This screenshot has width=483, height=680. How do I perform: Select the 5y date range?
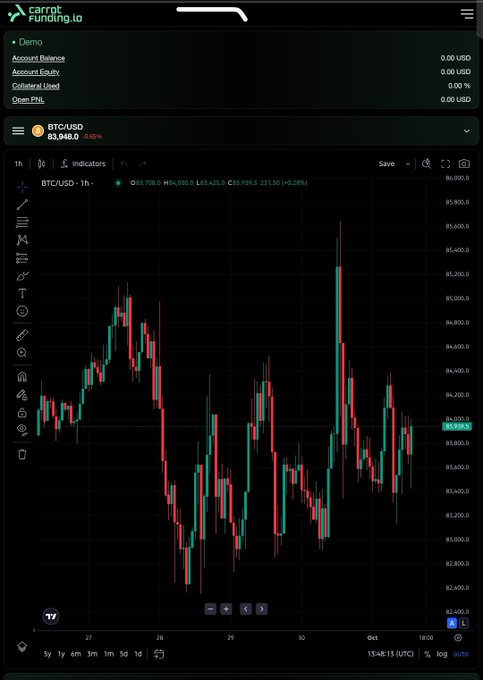point(47,654)
